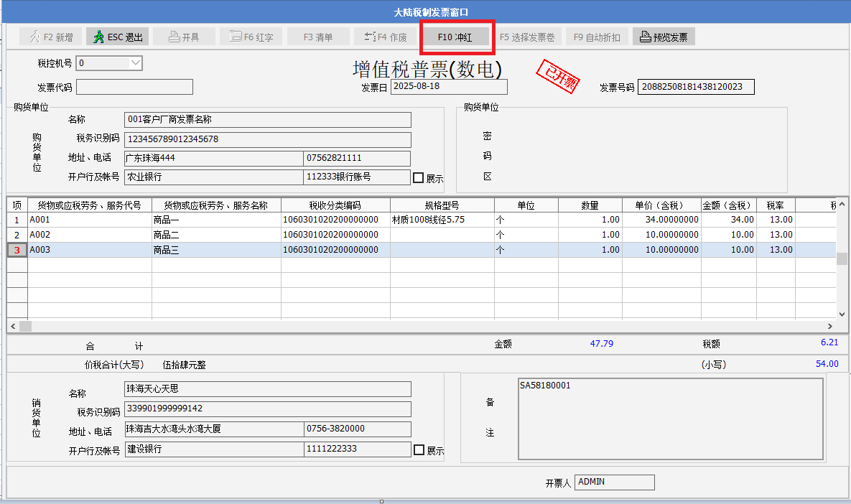Click the F2 新增 toolbar icon

click(34, 37)
